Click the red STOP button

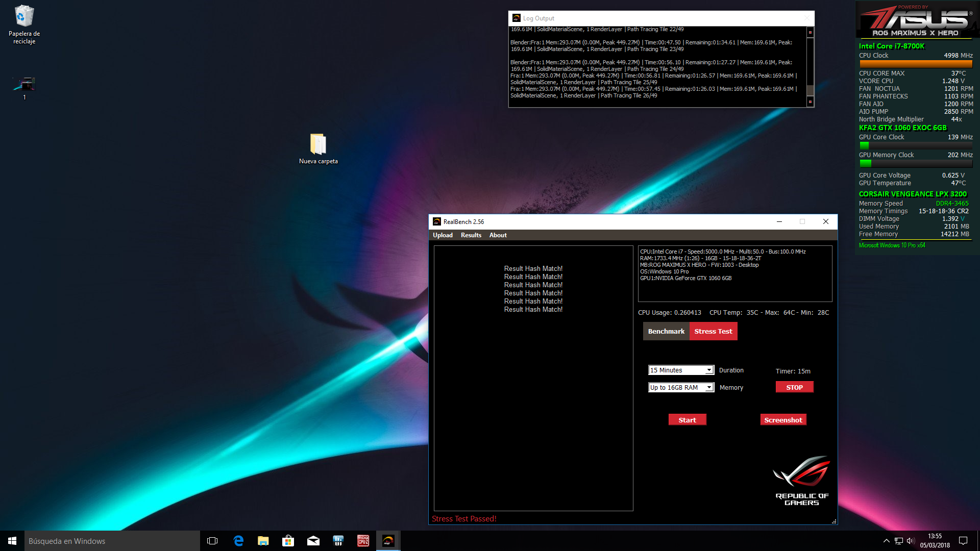[x=794, y=387]
